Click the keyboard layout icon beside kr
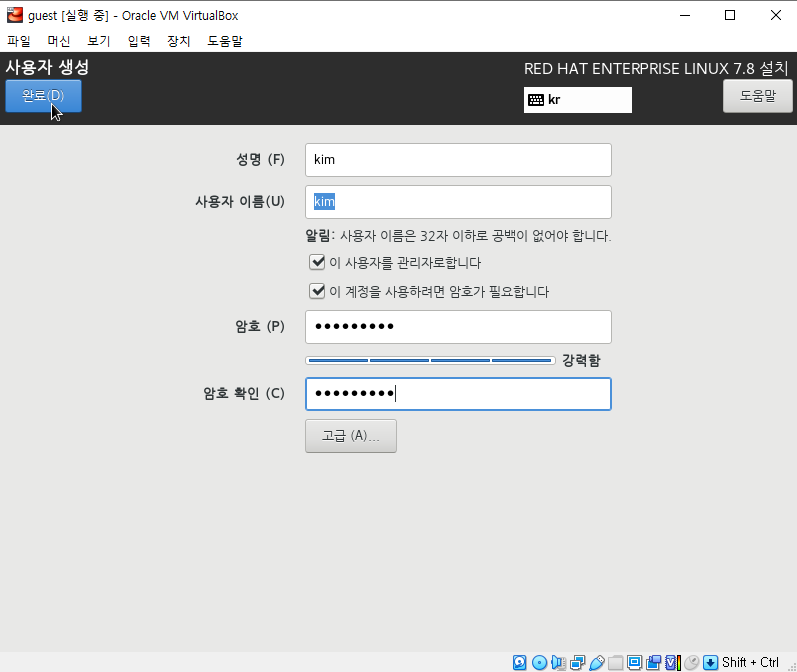This screenshot has height=672, width=797. (x=536, y=100)
